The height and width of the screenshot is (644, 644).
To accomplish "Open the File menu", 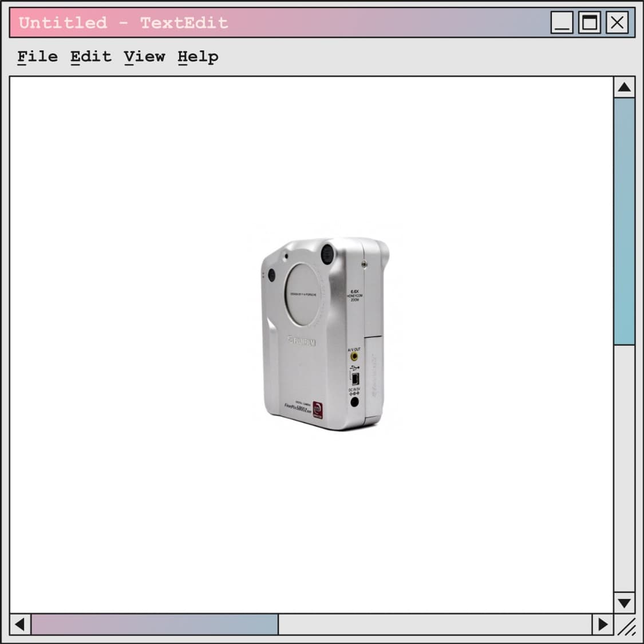I will pyautogui.click(x=37, y=57).
